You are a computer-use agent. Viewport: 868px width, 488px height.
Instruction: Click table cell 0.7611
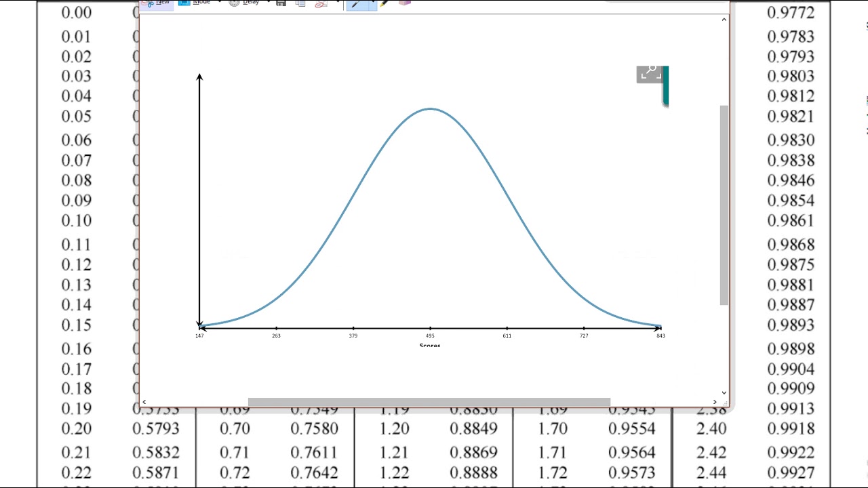pyautogui.click(x=315, y=453)
